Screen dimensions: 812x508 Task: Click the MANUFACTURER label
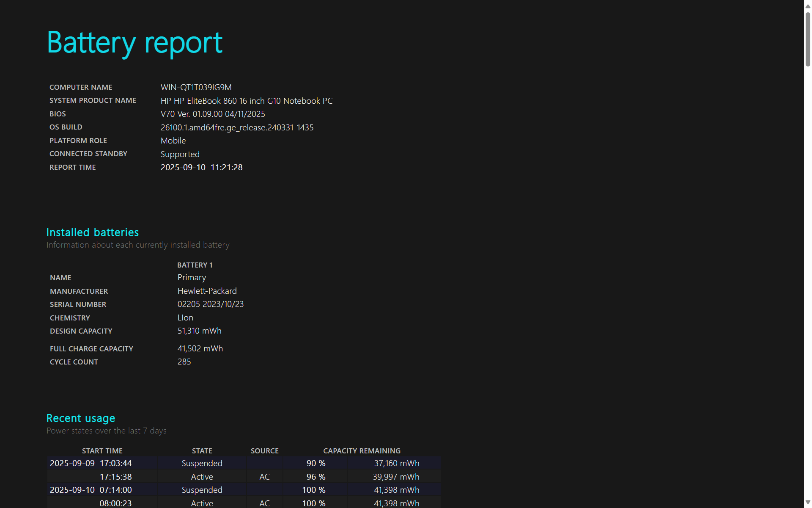click(x=79, y=291)
